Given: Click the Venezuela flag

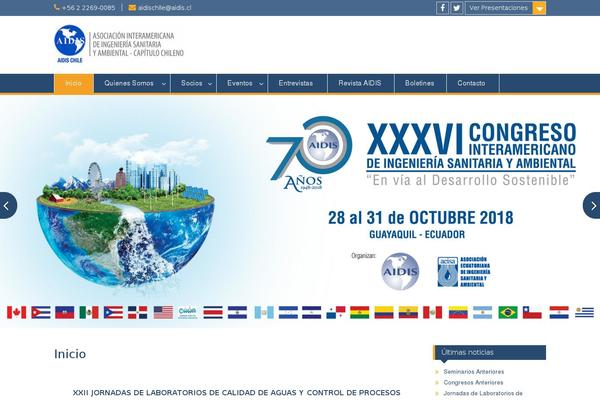Looking at the screenshot, I should point(458,312).
